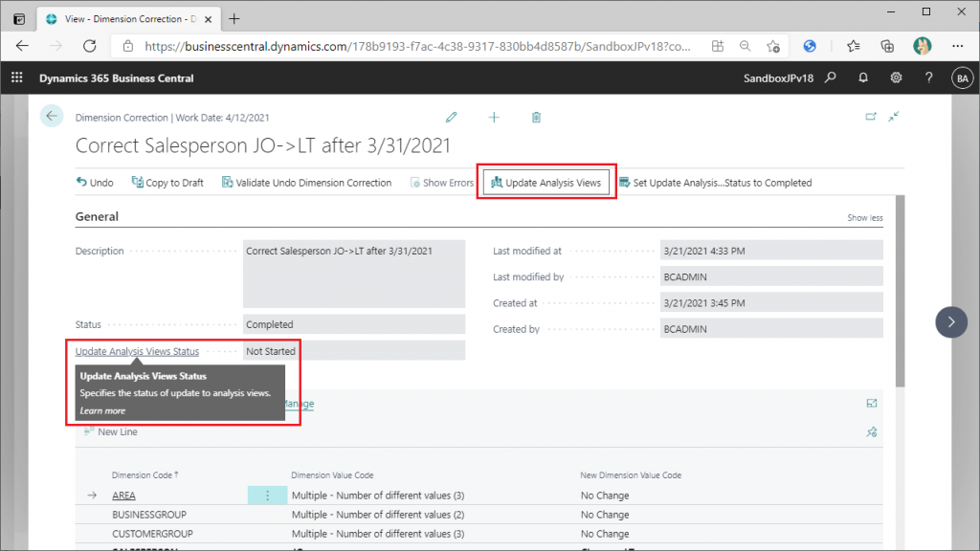Click Dynamics 365 Business Central title

pyautogui.click(x=116, y=78)
